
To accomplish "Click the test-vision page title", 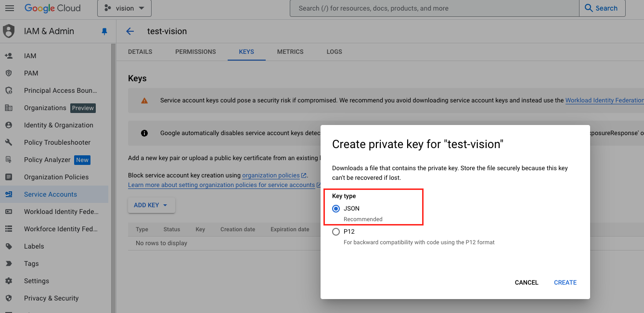I will 167,31.
